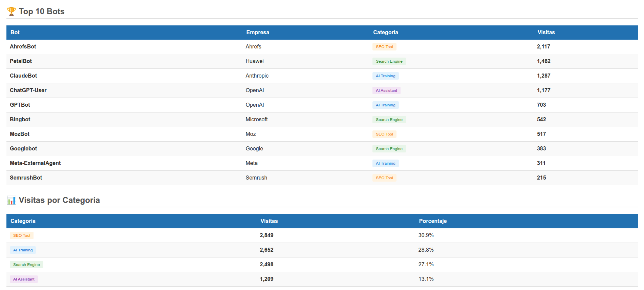Screen dimensions: 644x290
Task: Select the AI Assistant badge in the category summary table
Action: [24, 279]
